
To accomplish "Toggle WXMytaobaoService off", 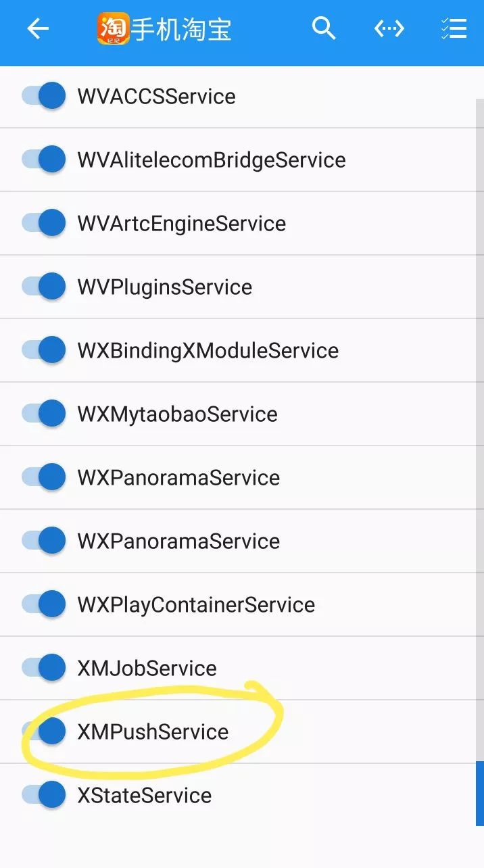I will tap(44, 414).
